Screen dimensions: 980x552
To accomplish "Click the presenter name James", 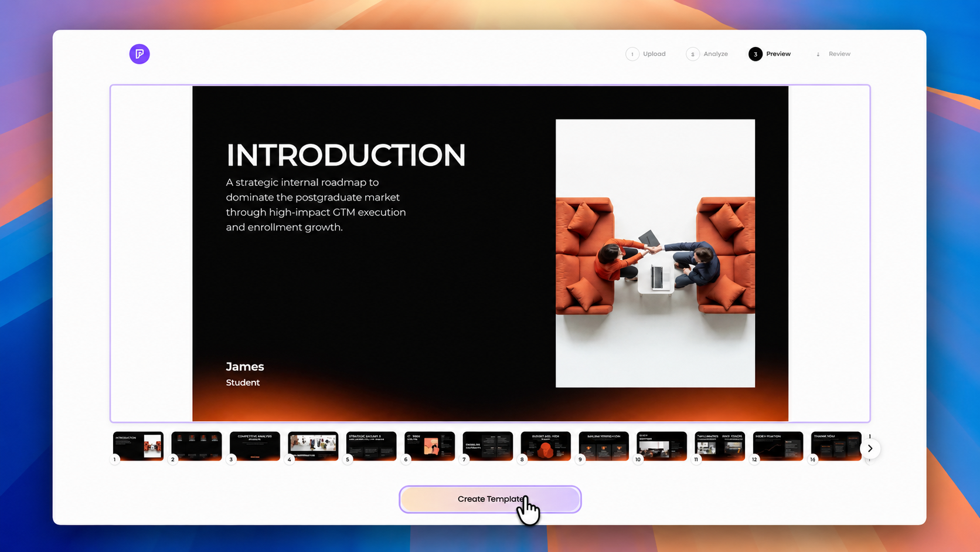I will (x=245, y=367).
